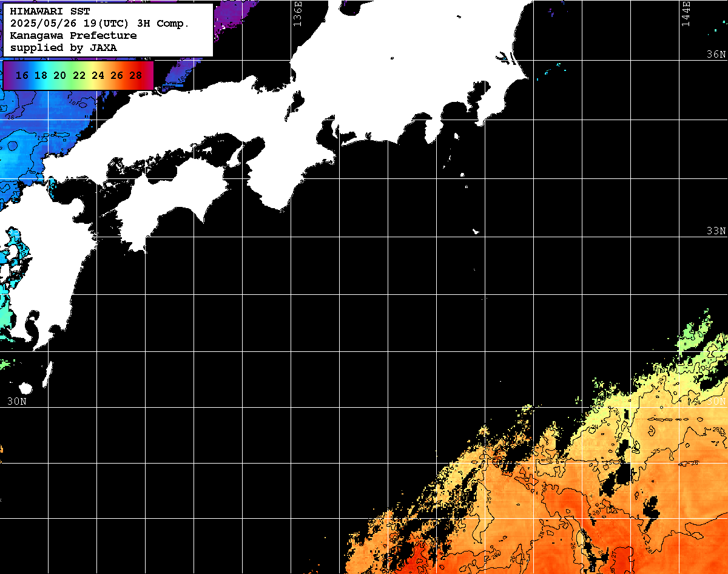Viewport: 728px width, 574px height.
Task: Click the 24 value on the color scale
Action: click(98, 75)
